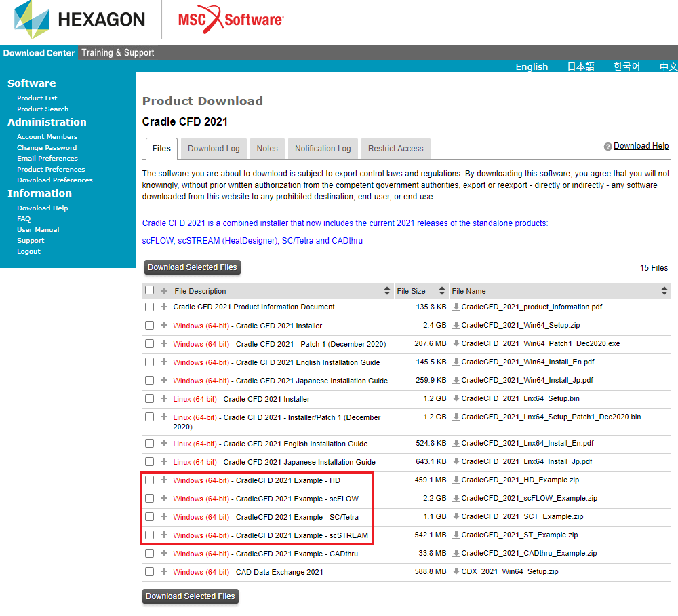Open Training & Support in top navigation
The height and width of the screenshot is (616, 678).
click(x=118, y=53)
